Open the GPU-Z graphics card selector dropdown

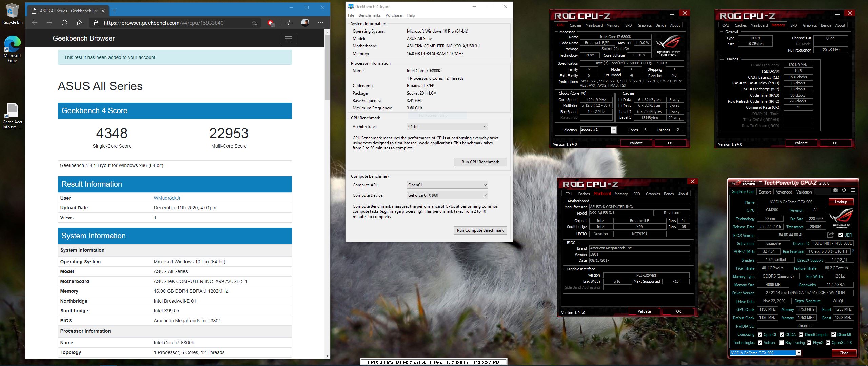766,353
